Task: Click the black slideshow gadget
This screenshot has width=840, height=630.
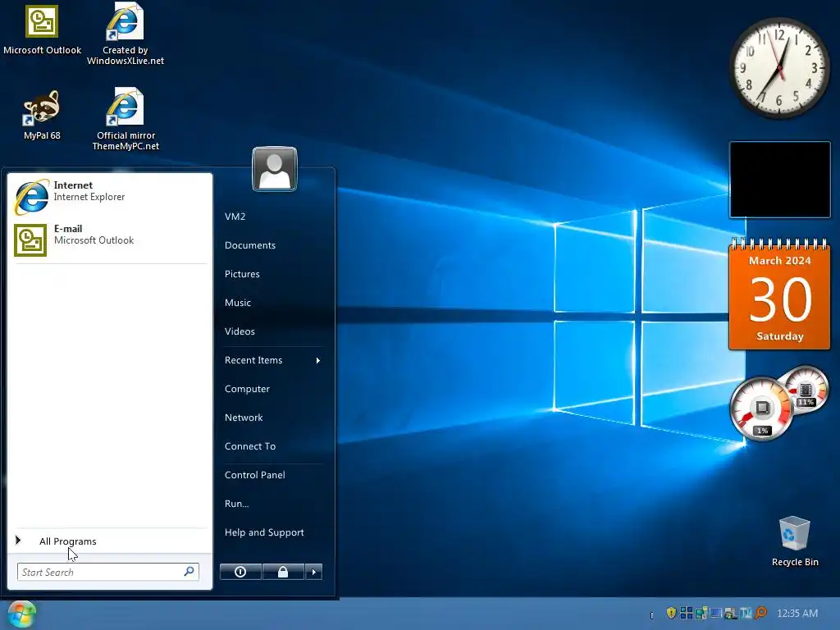Action: point(779,180)
